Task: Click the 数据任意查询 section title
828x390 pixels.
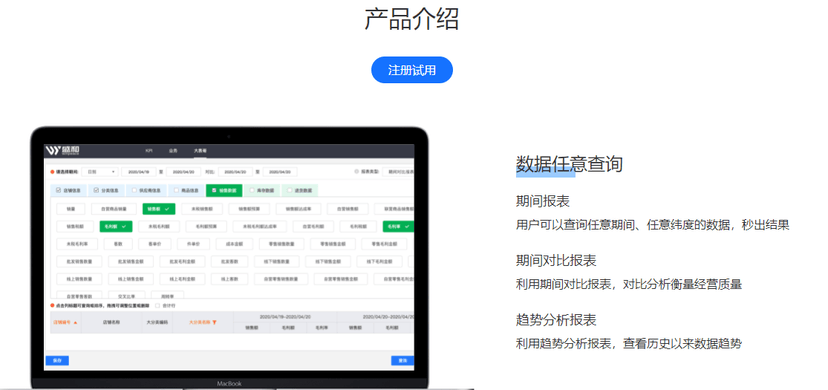Action: click(569, 164)
